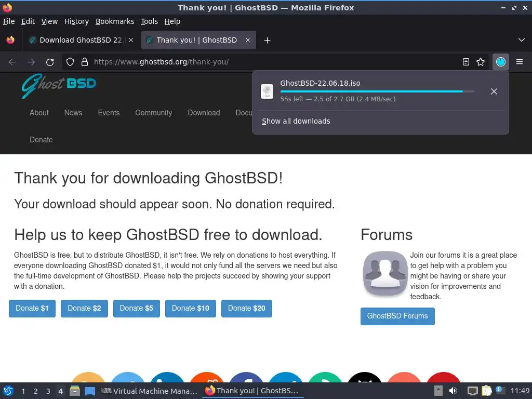
Task: Open the Edit menu
Action: [28, 21]
